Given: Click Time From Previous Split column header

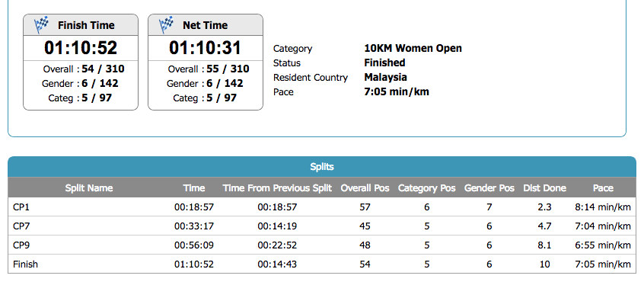Looking at the screenshot, I should 277,188.
